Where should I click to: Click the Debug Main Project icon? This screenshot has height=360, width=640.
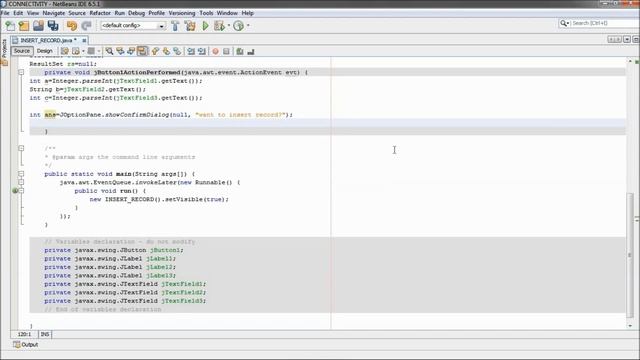tap(219, 26)
